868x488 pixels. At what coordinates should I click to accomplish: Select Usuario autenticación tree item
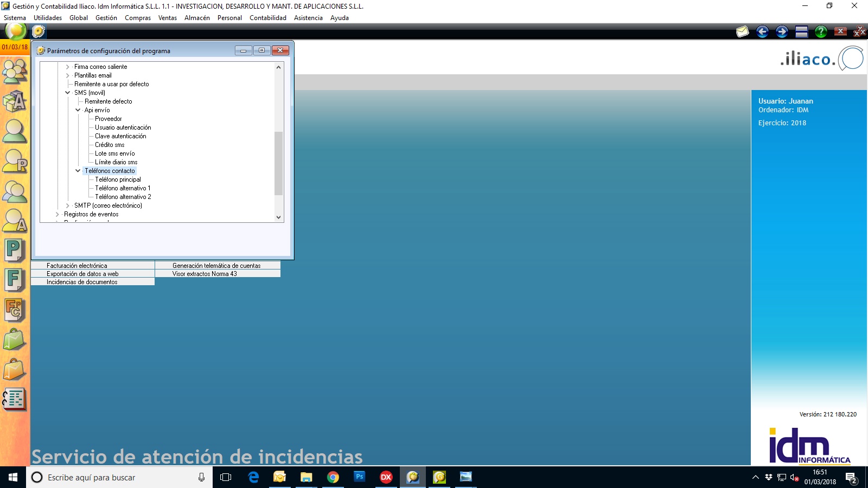pos(123,127)
